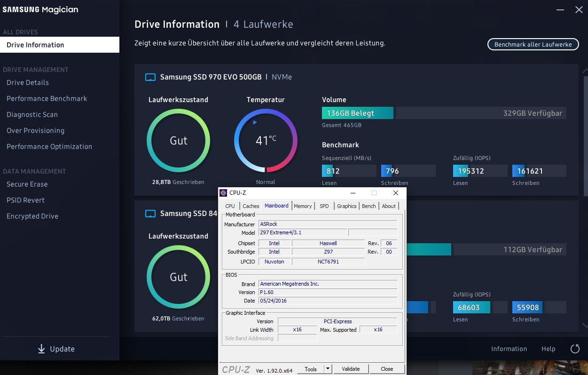This screenshot has height=375, width=588.
Task: Click Graphic Interface Version PCI-Express field
Action: [x=337, y=321]
